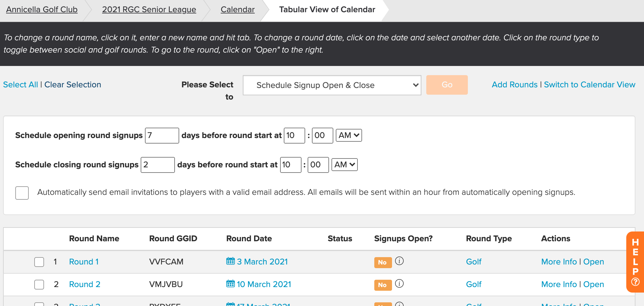Switch to Calendar View link
The height and width of the screenshot is (306, 644).
point(590,85)
